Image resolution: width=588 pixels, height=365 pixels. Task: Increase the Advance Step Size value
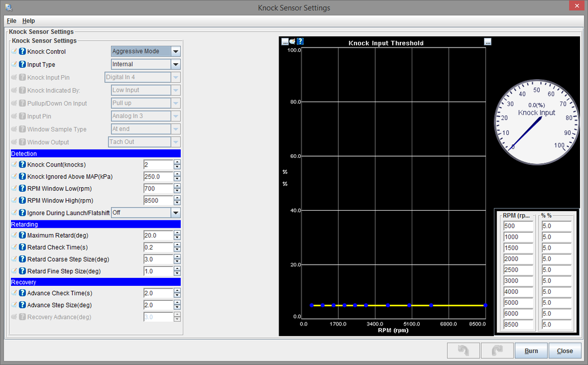(x=177, y=302)
